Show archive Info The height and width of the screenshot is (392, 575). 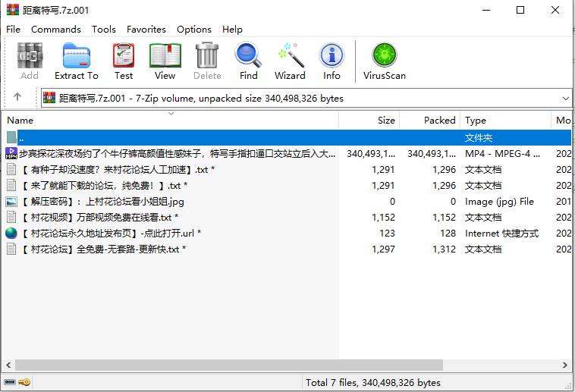click(331, 61)
